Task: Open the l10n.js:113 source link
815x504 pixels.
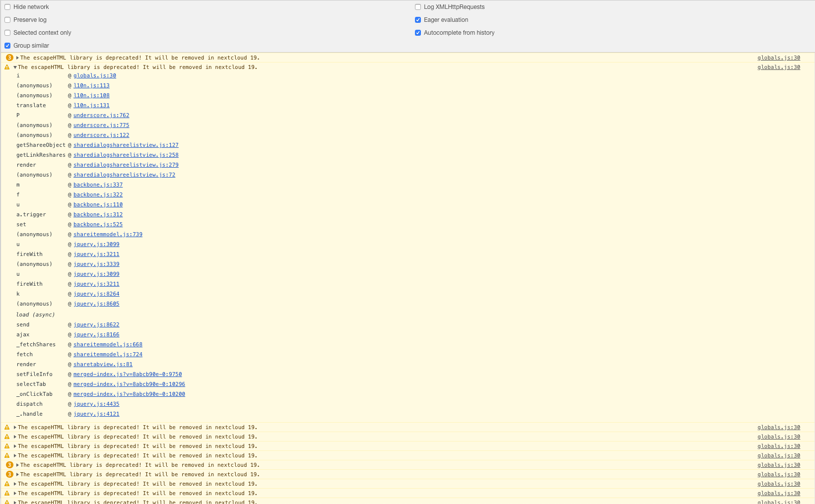Action: coord(91,85)
